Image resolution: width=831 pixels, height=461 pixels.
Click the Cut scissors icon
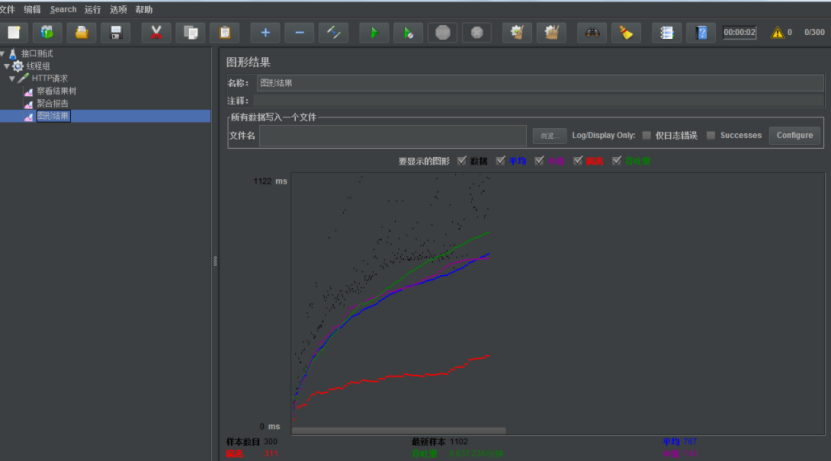point(156,32)
